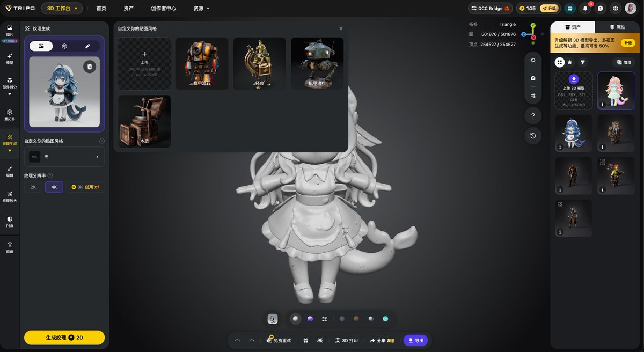Open the help question mark button
Viewport: 644px width, 352px height.
[x=533, y=115]
